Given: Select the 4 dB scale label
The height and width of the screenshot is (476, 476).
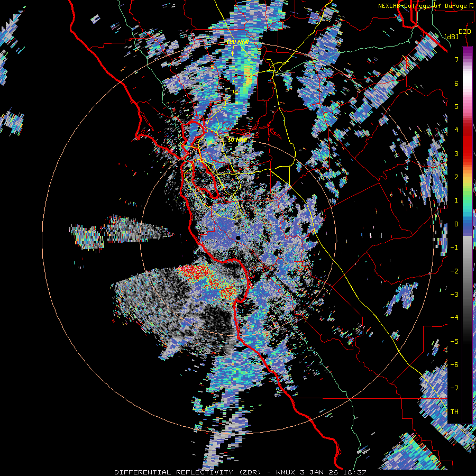Looking at the screenshot, I should 456,130.
